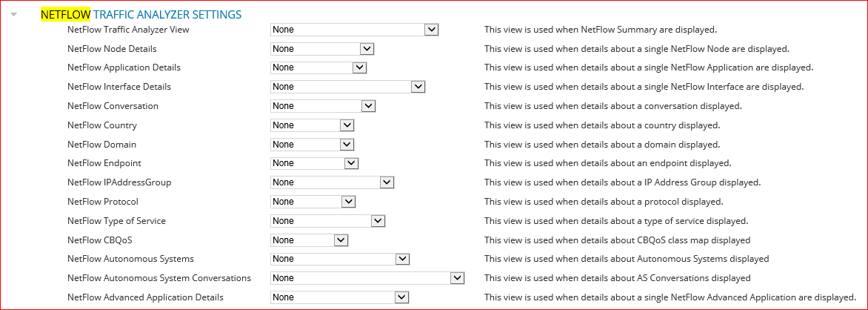Click the NetFlow Traffic Analyzer Settings heading
868x310 pixels.
pyautogui.click(x=141, y=14)
